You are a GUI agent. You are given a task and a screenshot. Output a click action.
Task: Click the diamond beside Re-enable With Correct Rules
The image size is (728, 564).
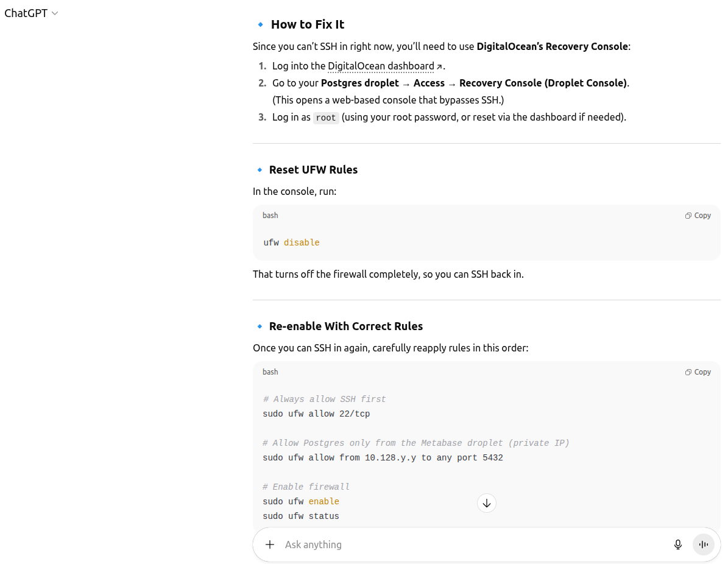[260, 326]
